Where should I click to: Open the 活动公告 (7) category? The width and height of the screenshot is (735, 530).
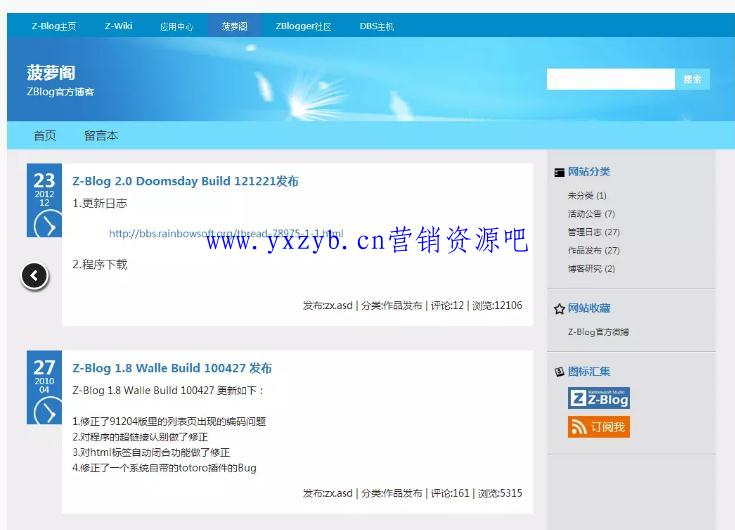pos(591,214)
